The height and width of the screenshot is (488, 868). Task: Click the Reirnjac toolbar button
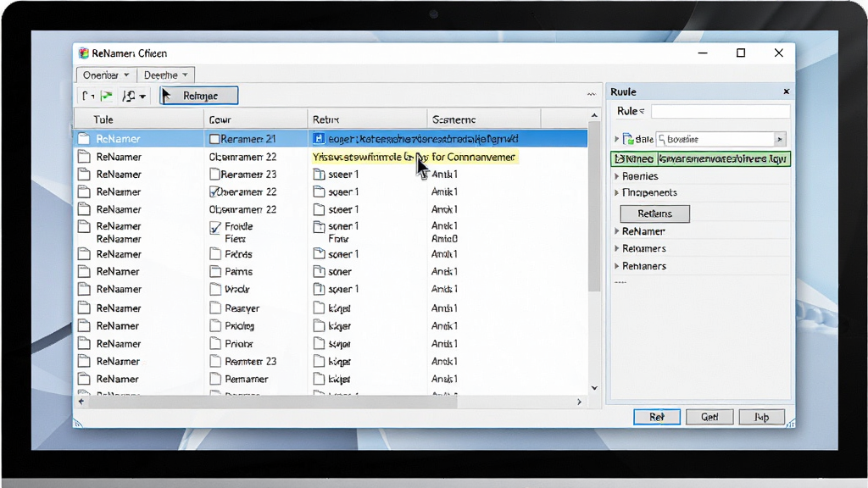click(x=199, y=96)
